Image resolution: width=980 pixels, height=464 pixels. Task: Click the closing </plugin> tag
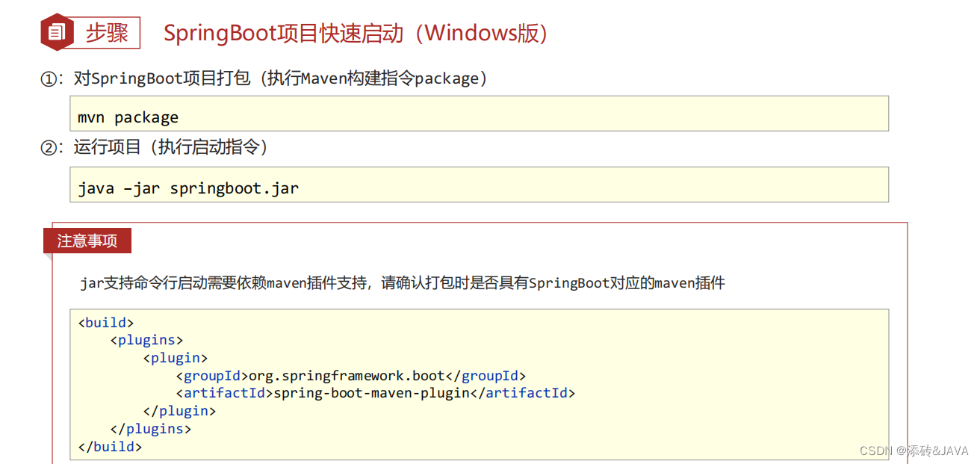179,411
